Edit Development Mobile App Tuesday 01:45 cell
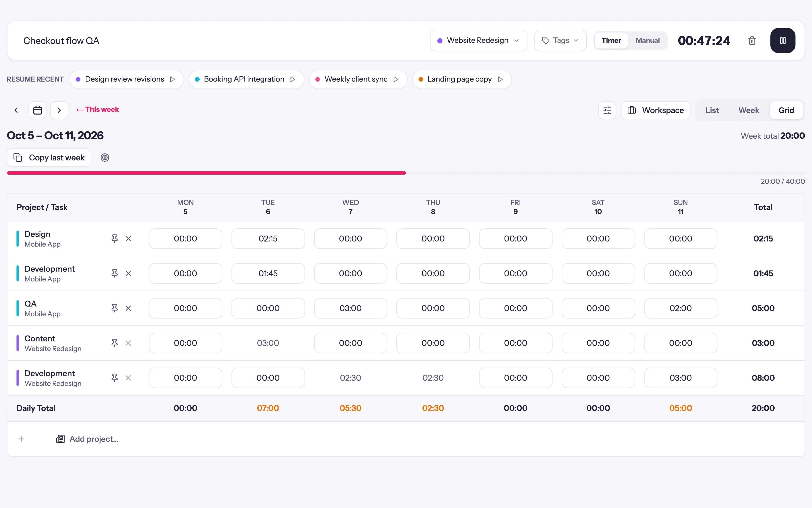Viewport: 812px width, 508px height. 268,273
